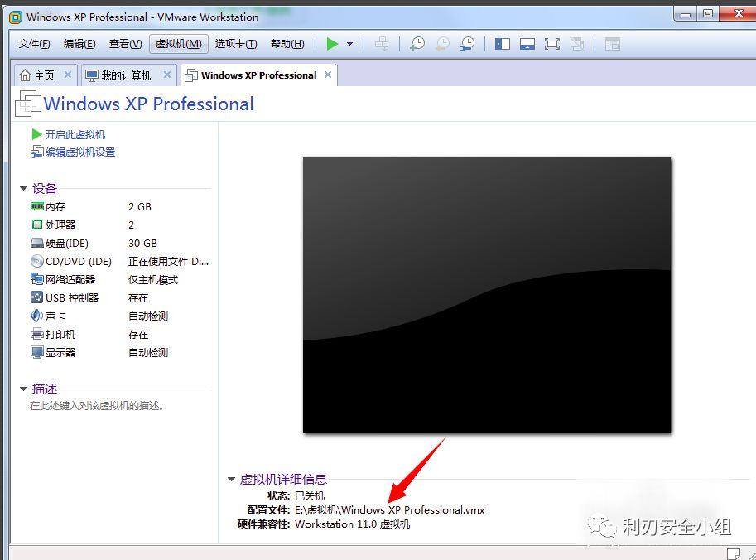Click the 正在使用文件 D:... value
The image size is (756, 560).
(x=168, y=262)
